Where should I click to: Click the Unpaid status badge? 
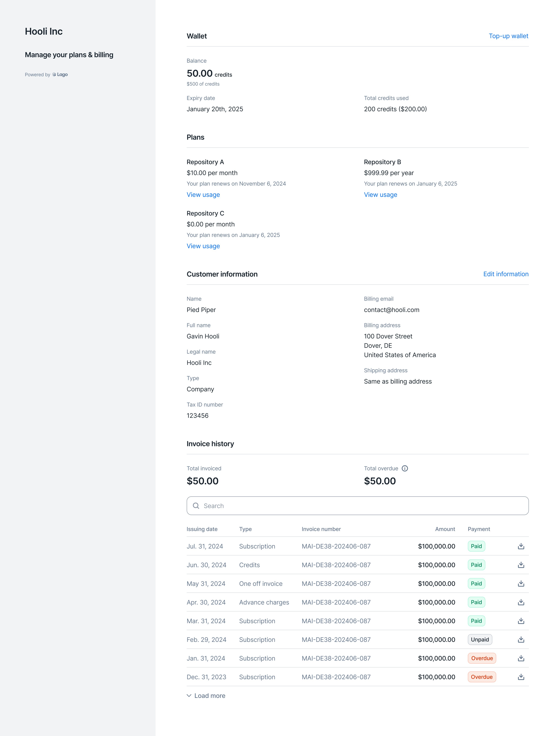coord(480,640)
